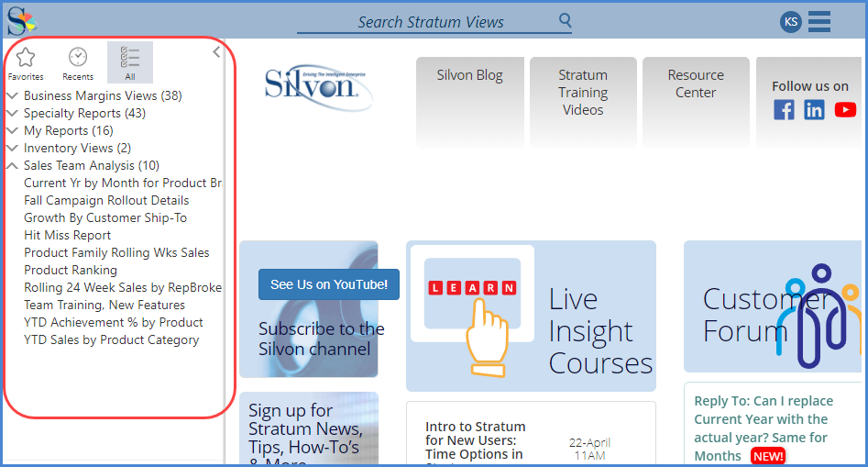The width and height of the screenshot is (868, 467).
Task: Click the Stratum logo icon in header
Action: [x=21, y=19]
